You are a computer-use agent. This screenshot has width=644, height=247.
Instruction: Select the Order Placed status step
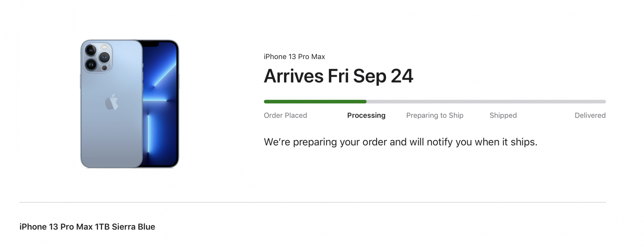pyautogui.click(x=285, y=115)
